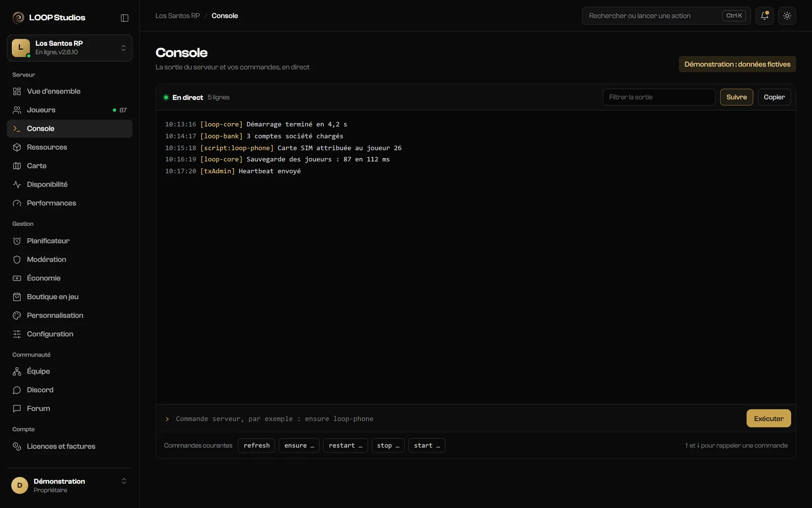812x508 pixels.
Task: Click the "[script:loop-phone]" log tag
Action: pyautogui.click(x=237, y=148)
